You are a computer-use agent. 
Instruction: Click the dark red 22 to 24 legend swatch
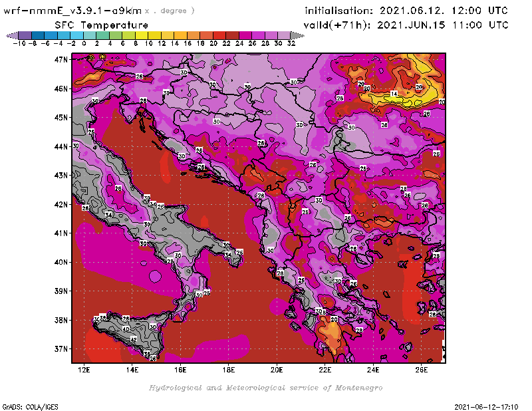[x=232, y=35]
